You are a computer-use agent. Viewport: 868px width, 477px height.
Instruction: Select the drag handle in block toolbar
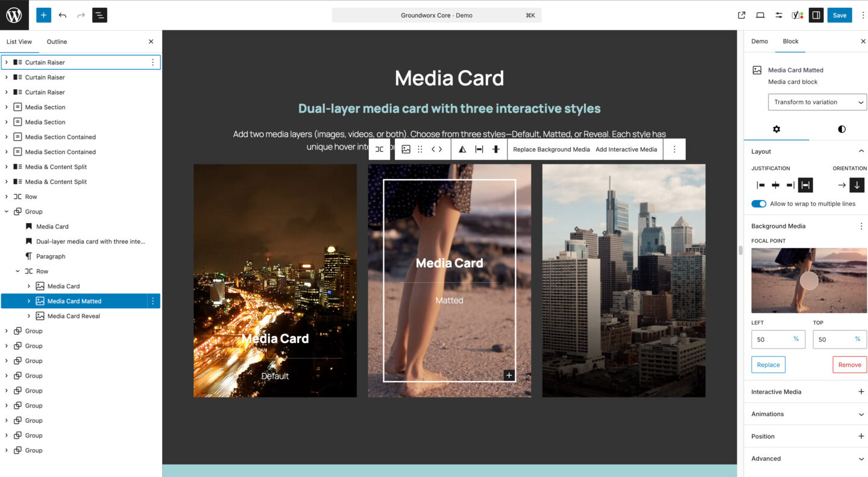point(420,149)
